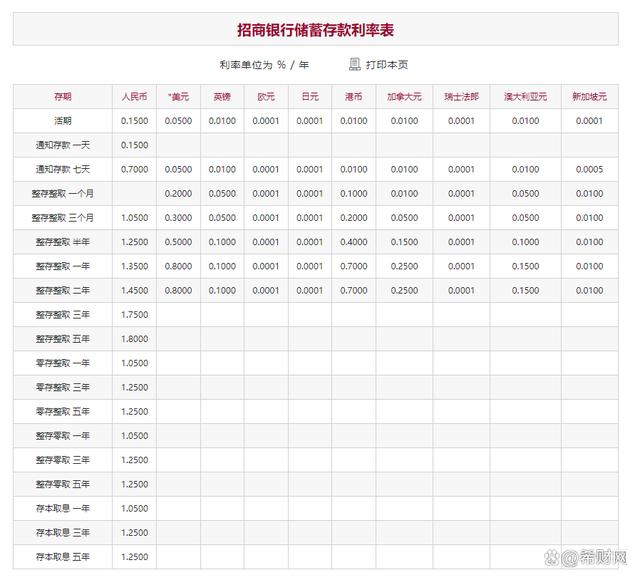Click 整存整取 一个月 港币 rate 0.1000
The height and width of the screenshot is (580, 640).
[x=353, y=193]
